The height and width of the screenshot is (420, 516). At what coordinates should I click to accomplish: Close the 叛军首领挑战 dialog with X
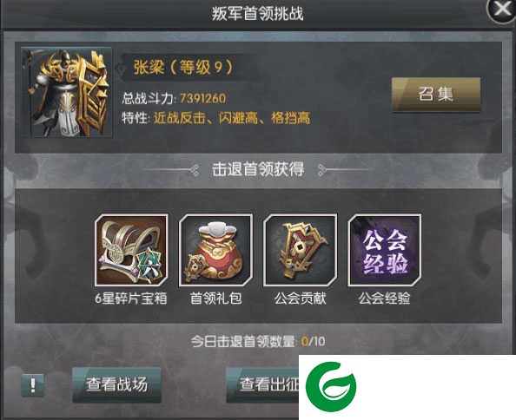point(501,10)
